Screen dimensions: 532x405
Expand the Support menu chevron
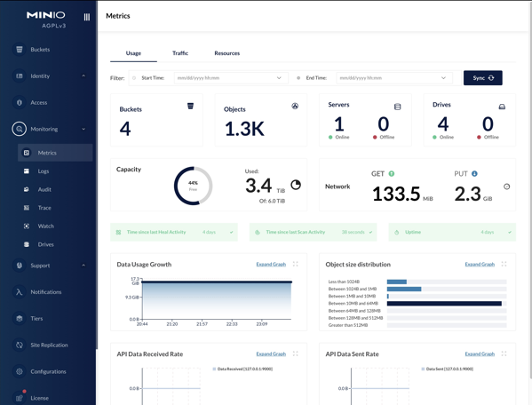[83, 266]
